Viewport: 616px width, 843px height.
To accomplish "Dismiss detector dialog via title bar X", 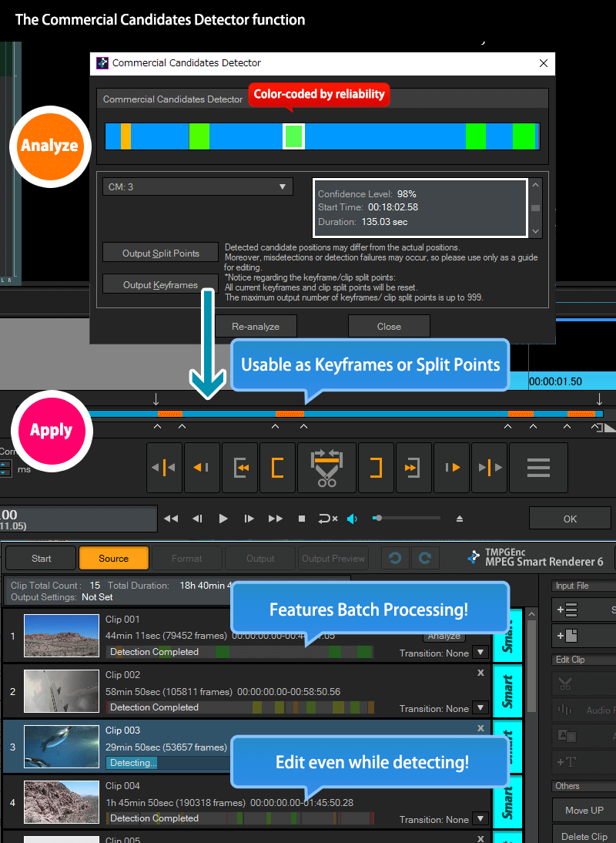I will [544, 63].
